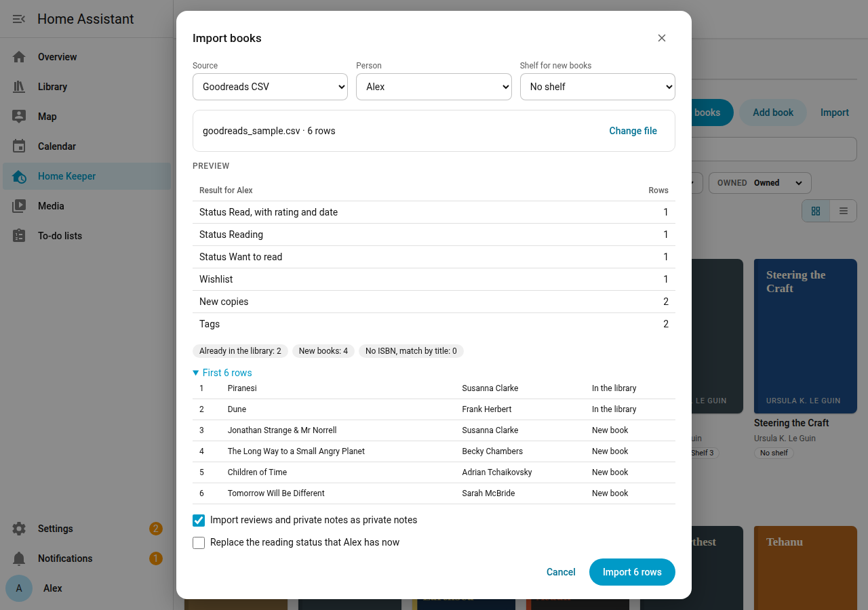Open Shelf for new books dropdown
Screen dimensions: 868x610
point(597,87)
